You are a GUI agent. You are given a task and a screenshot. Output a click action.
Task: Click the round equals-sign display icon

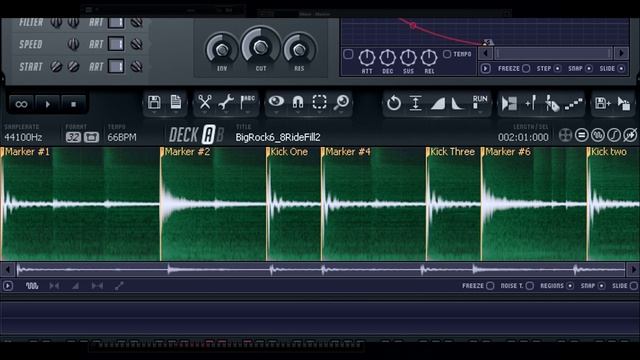click(x=582, y=135)
